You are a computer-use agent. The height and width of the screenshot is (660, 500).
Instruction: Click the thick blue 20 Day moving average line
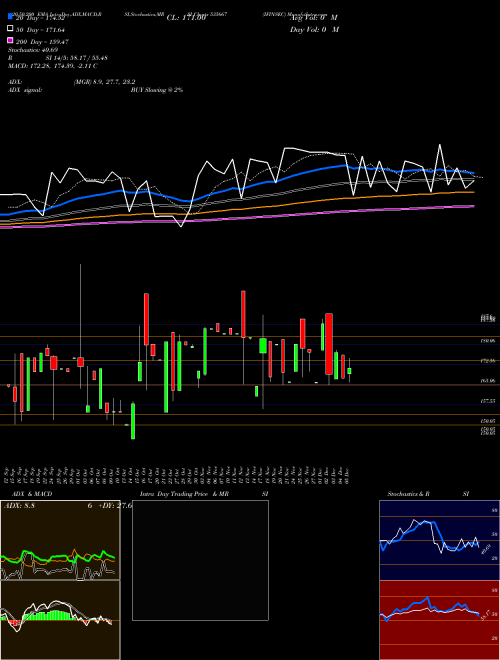pyautogui.click(x=236, y=186)
